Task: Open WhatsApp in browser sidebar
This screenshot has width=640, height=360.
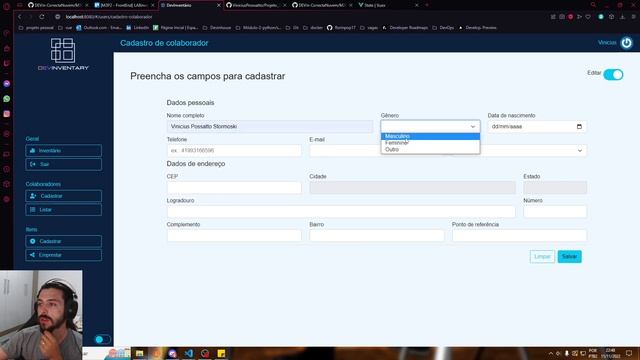Action: [7, 99]
